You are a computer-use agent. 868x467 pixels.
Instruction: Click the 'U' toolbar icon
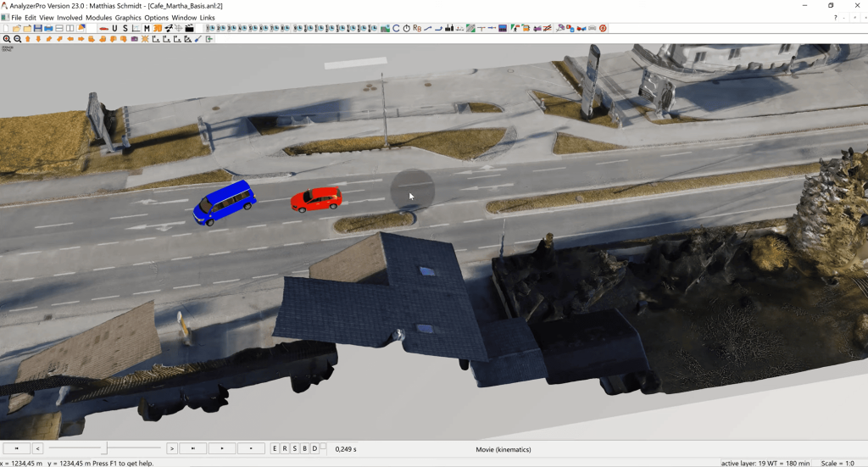[x=114, y=29]
